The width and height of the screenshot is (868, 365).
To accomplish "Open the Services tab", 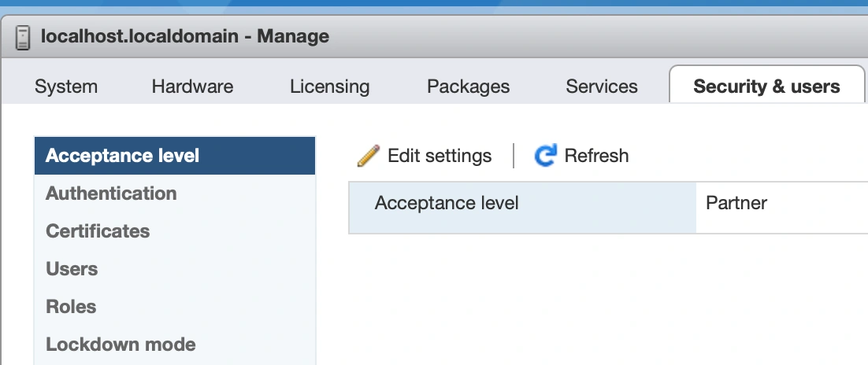I will click(x=602, y=86).
